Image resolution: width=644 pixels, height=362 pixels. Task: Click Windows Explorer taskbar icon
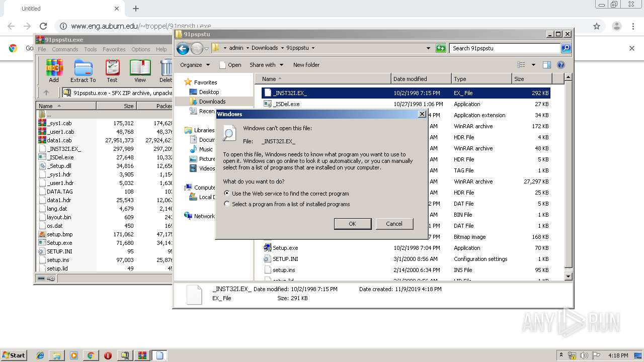click(57, 355)
